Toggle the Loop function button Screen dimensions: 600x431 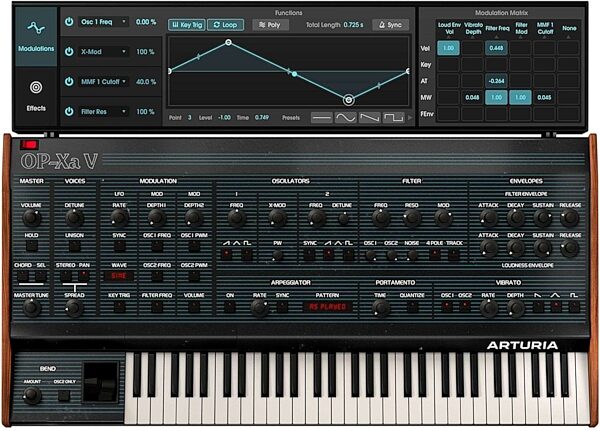click(225, 25)
